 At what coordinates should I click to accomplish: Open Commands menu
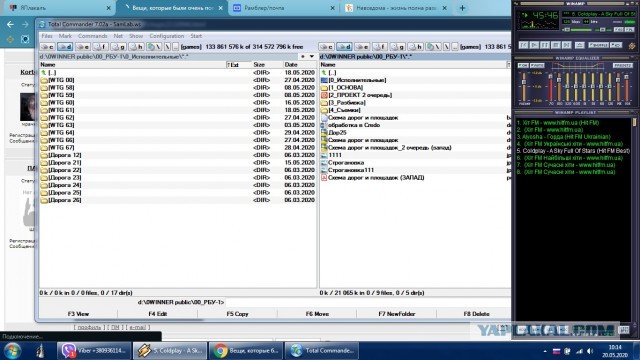coord(93,36)
